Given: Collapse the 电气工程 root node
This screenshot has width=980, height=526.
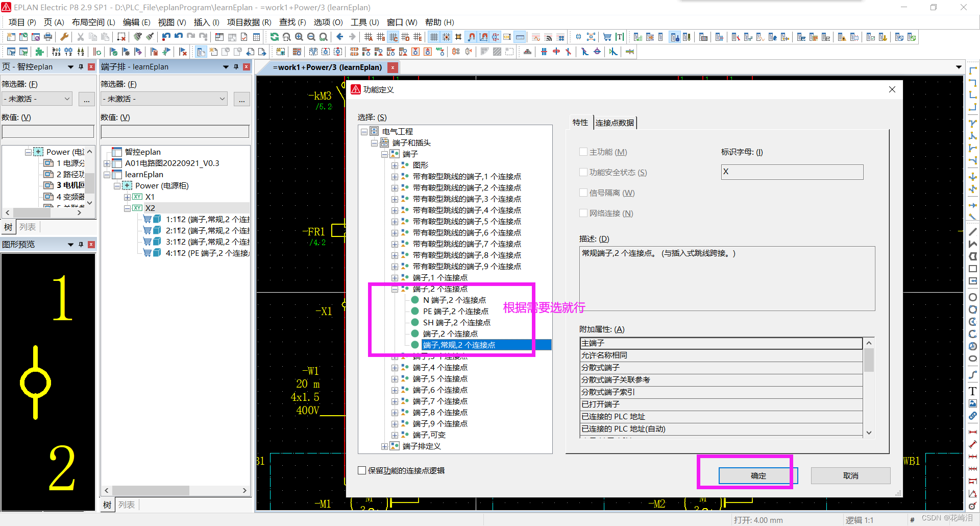Looking at the screenshot, I should (364, 131).
